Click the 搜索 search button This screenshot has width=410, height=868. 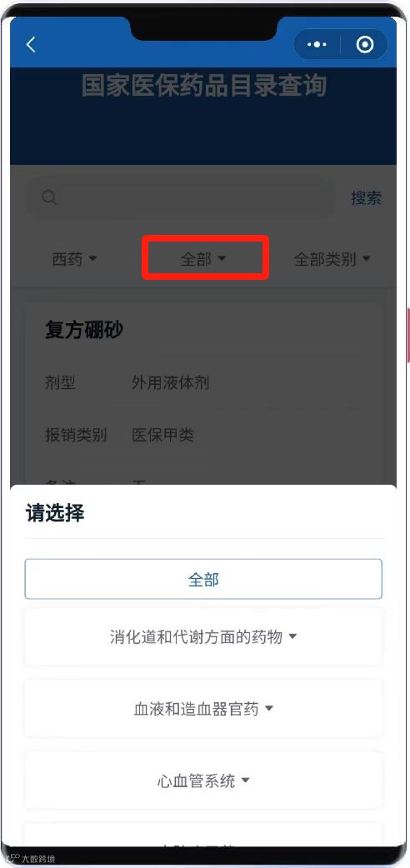pos(366,197)
